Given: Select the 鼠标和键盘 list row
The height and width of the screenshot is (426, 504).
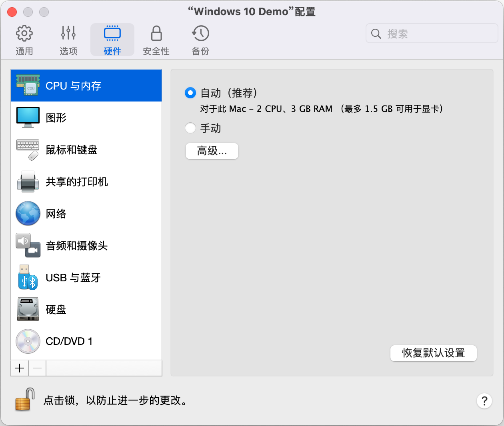Looking at the screenshot, I should click(86, 149).
